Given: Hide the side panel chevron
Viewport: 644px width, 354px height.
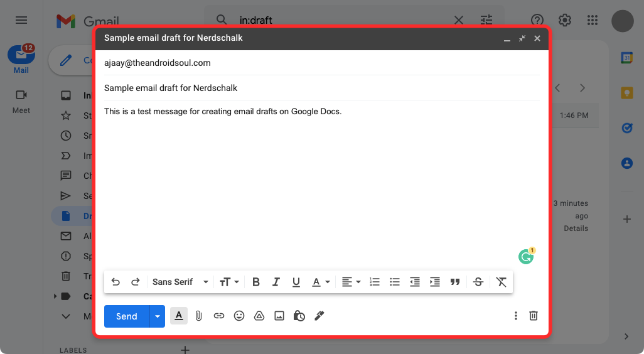Looking at the screenshot, I should pyautogui.click(x=626, y=336).
